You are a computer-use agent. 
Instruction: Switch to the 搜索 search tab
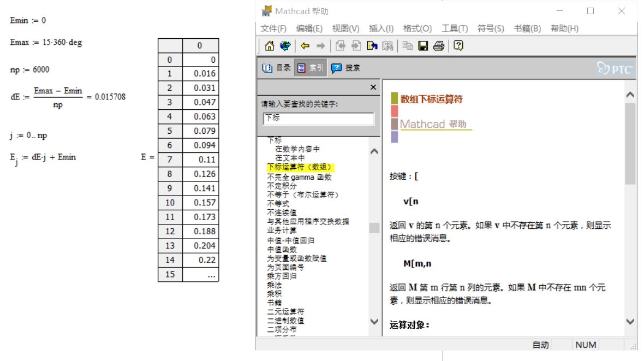pyautogui.click(x=346, y=68)
